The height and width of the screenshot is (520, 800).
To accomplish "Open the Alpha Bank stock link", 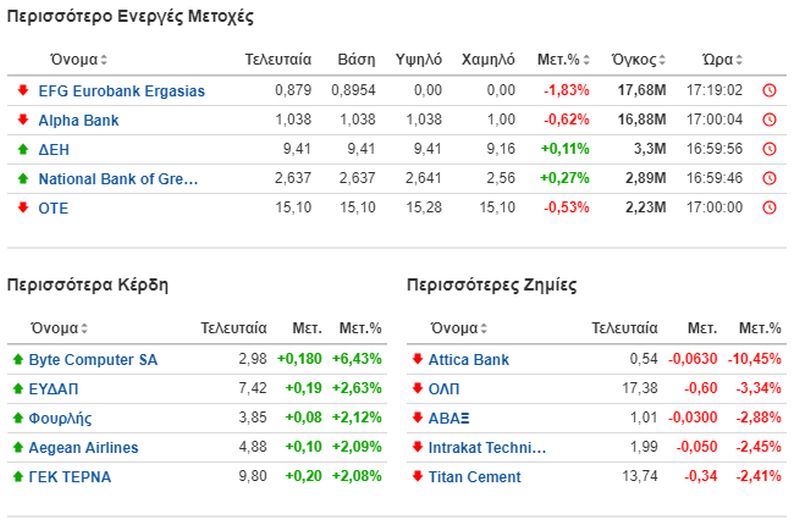I will click(79, 120).
